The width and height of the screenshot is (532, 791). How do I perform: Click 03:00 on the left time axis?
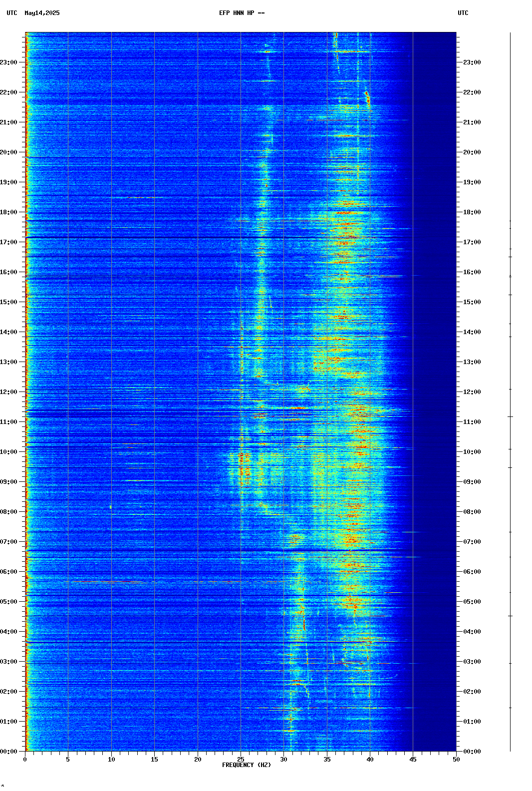(x=8, y=662)
